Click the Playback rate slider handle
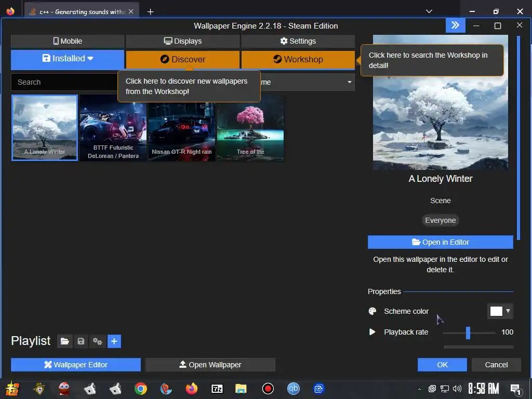The width and height of the screenshot is (532, 399). coord(468,333)
